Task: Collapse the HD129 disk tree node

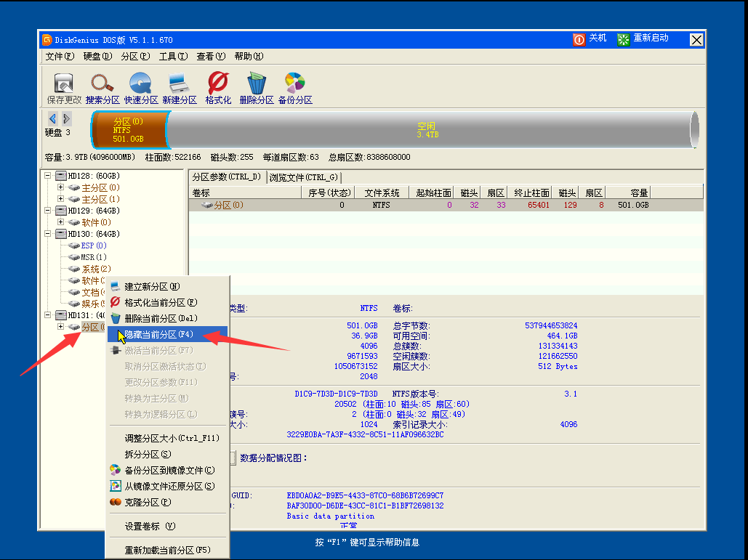Action: pos(48,210)
